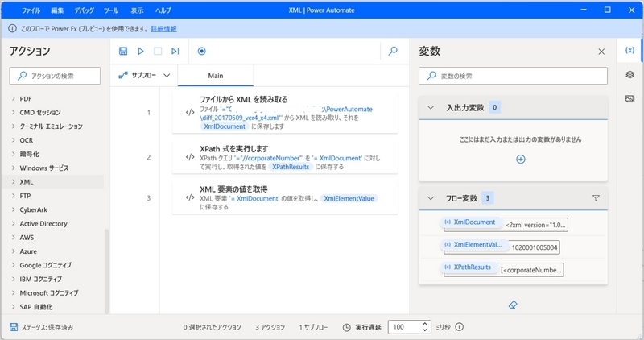Expand Google コグニティブ action group
The width and height of the screenshot is (644, 340).
13,265
